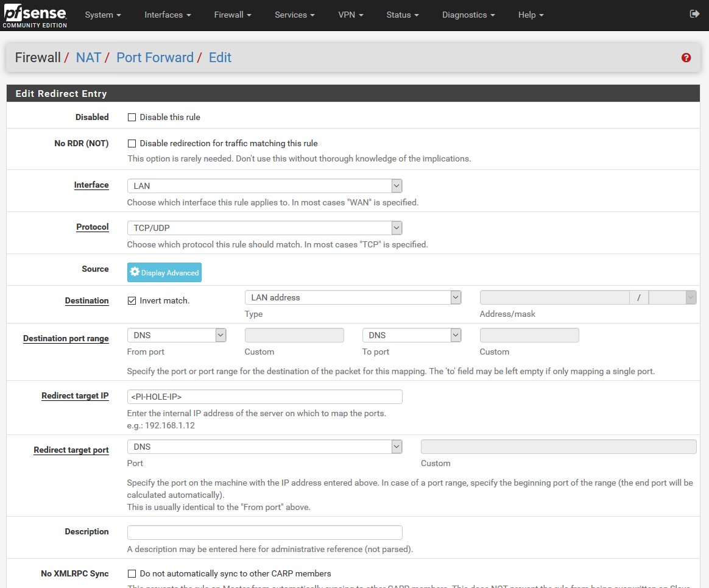Open the Interfaces menu
709x588 pixels.
click(x=168, y=15)
